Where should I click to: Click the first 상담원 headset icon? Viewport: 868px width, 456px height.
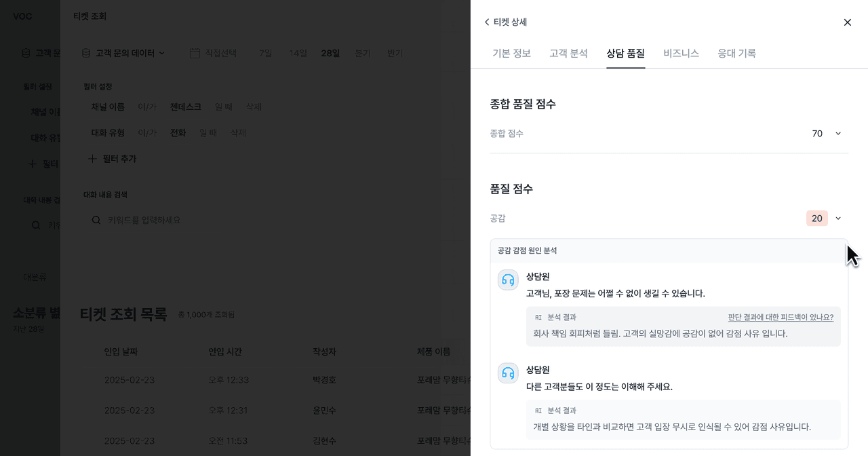508,280
